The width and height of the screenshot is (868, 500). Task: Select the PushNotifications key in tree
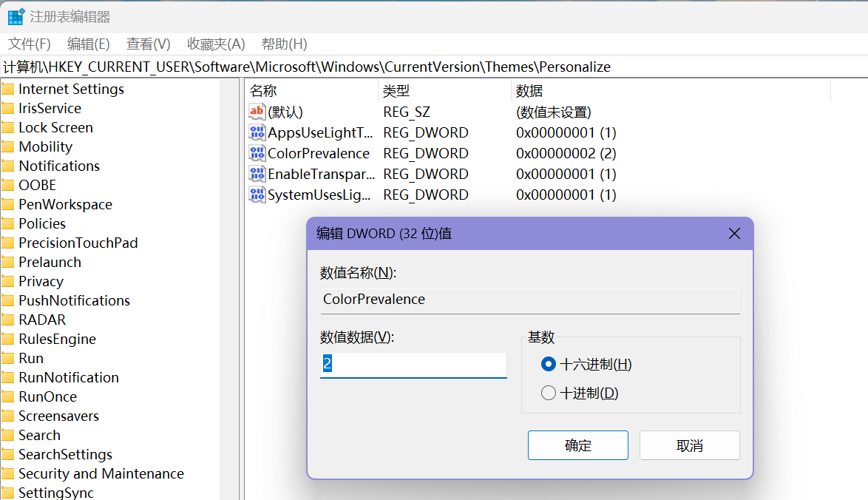[74, 301]
